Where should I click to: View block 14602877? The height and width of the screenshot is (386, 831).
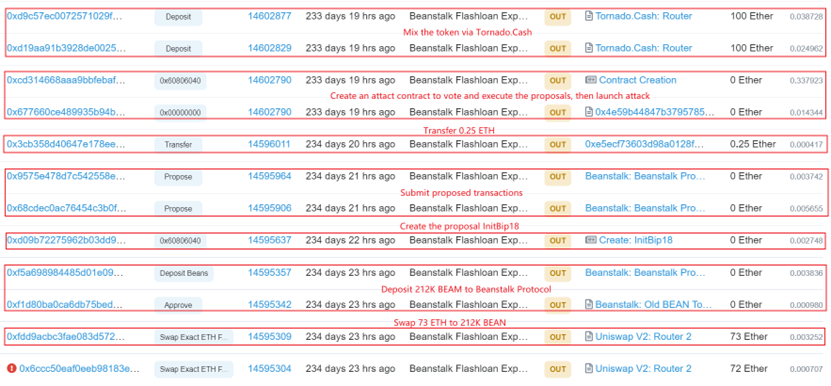[270, 16]
